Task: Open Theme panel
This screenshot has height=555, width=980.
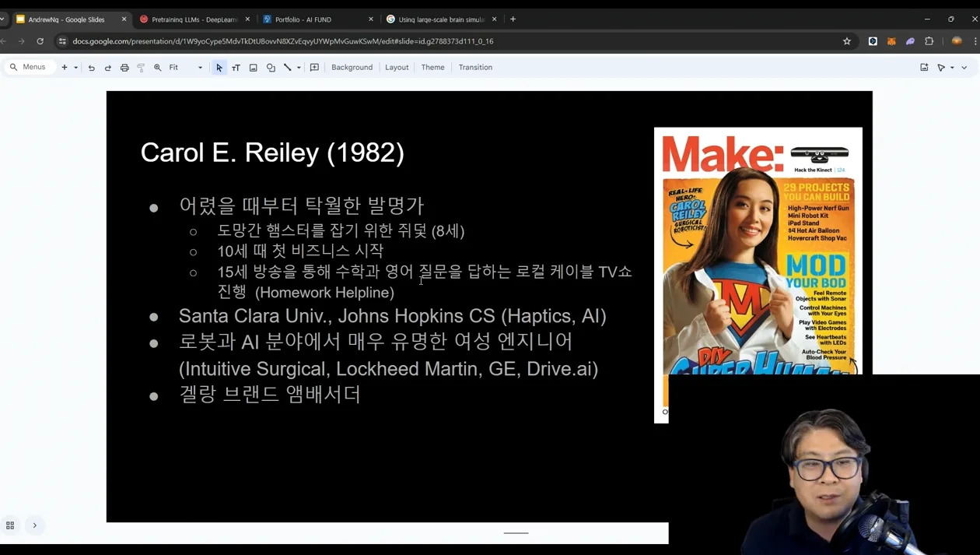Action: (x=432, y=68)
